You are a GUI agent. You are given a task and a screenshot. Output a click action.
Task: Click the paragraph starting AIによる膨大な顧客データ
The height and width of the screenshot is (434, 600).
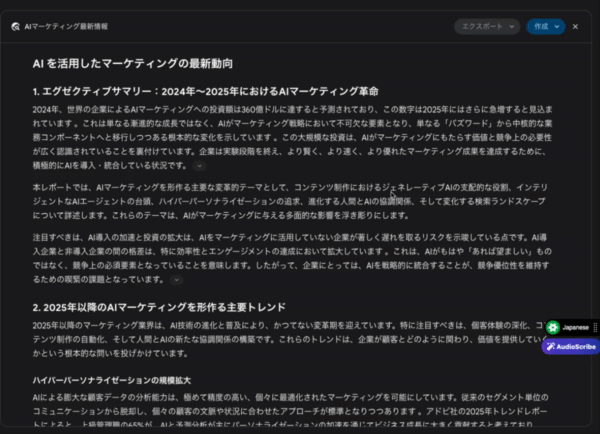click(290, 411)
